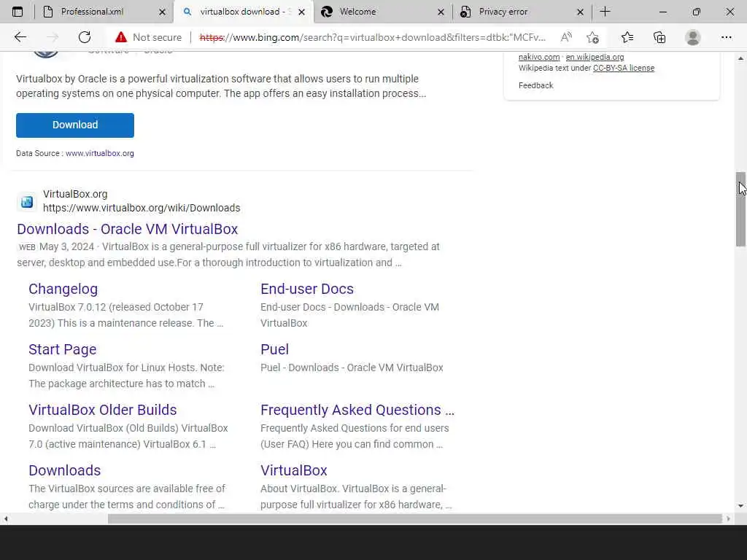The width and height of the screenshot is (747, 560).
Task: Open the Frequently Asked Questions sublink
Action: (357, 410)
